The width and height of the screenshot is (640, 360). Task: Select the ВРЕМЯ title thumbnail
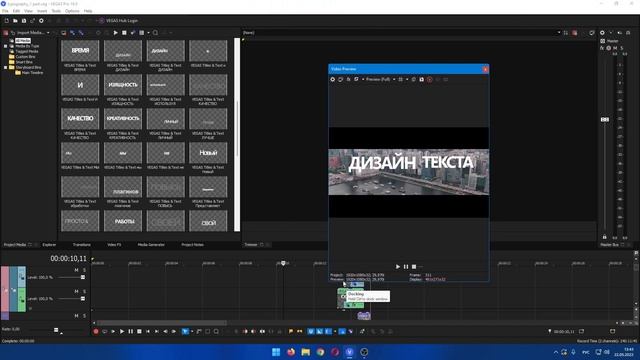pyautogui.click(x=80, y=51)
